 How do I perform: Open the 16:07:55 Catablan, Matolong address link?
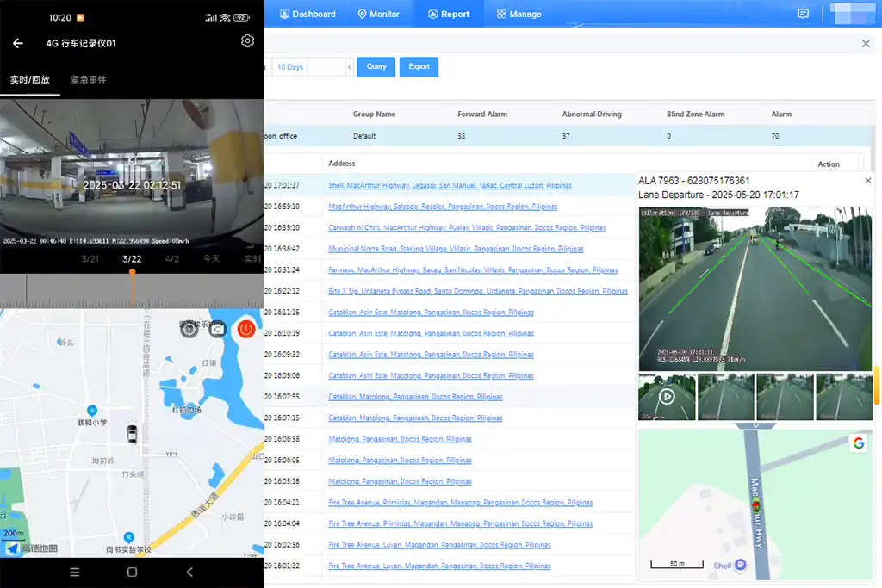(x=415, y=397)
